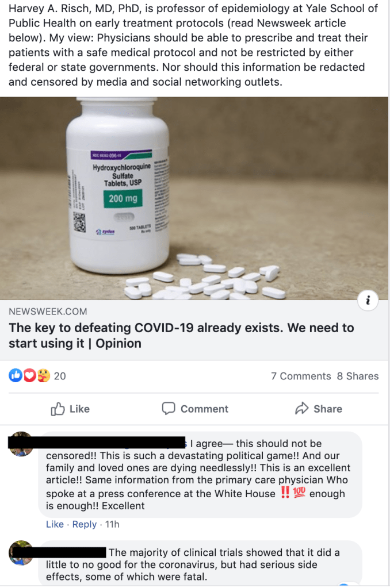The image size is (390, 588).
Task: Click the arrow Share icon
Action: click(302, 408)
